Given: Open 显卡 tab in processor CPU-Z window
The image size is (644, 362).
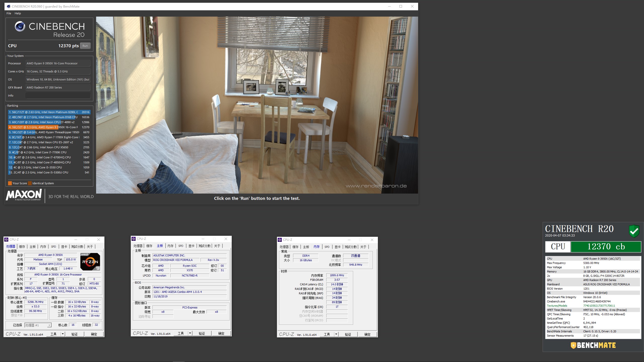Looking at the screenshot, I should pos(64,247).
